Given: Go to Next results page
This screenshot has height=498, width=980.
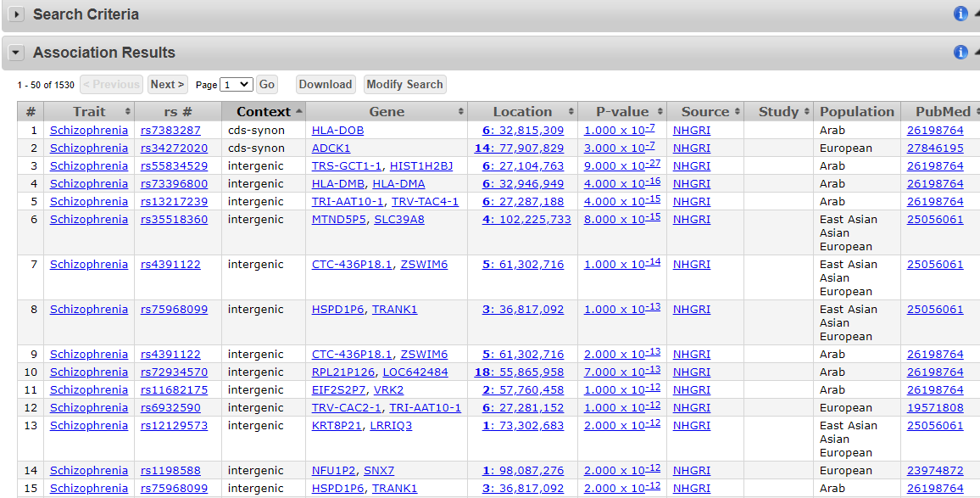Looking at the screenshot, I should (x=168, y=85).
